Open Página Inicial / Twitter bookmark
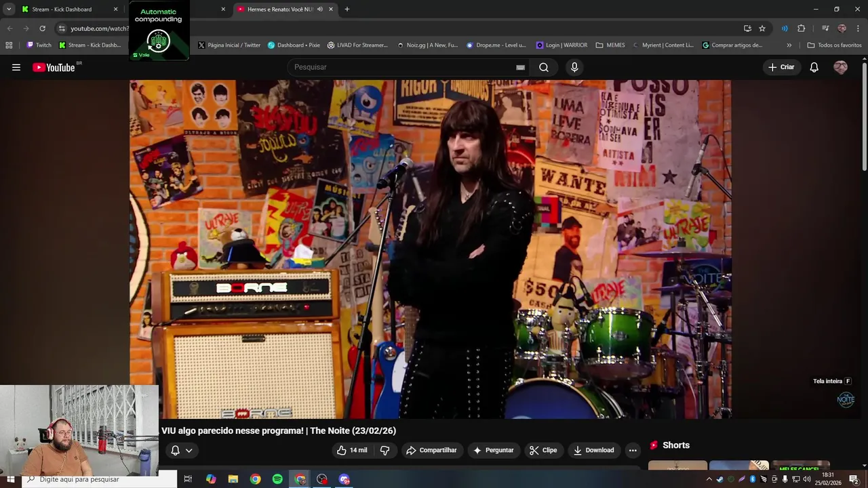The width and height of the screenshot is (868, 488). coord(229,45)
